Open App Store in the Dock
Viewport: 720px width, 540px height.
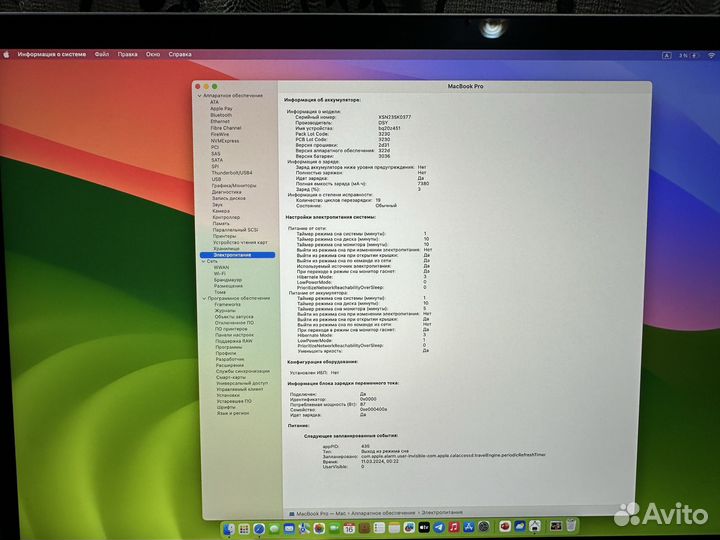(469, 527)
